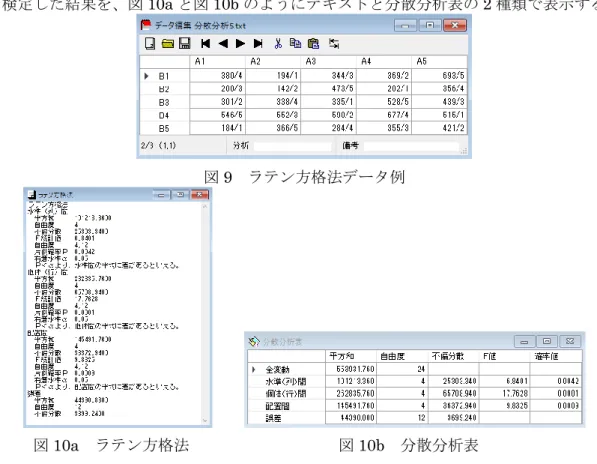Click the 平方和 column header
The width and height of the screenshot is (597, 464).
tap(351, 357)
